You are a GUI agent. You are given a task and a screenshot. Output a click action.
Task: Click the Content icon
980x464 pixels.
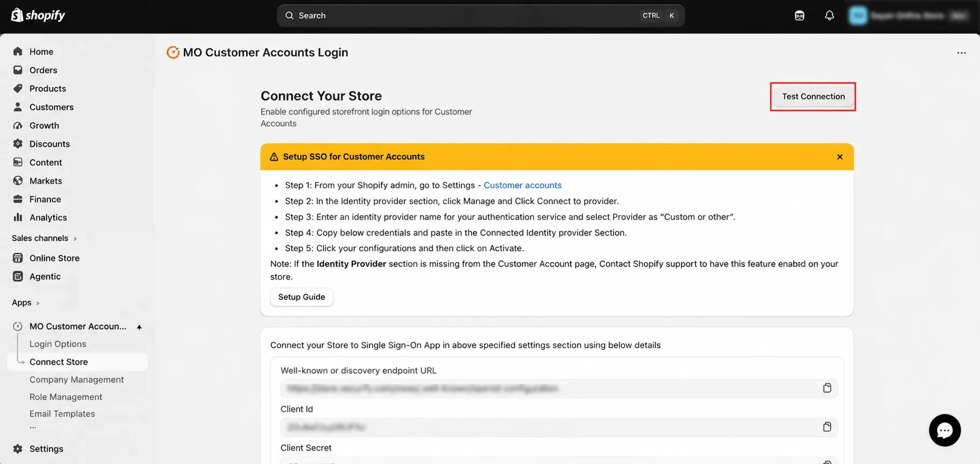tap(18, 162)
